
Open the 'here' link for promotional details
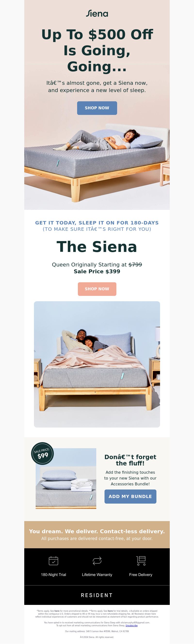(57, 611)
